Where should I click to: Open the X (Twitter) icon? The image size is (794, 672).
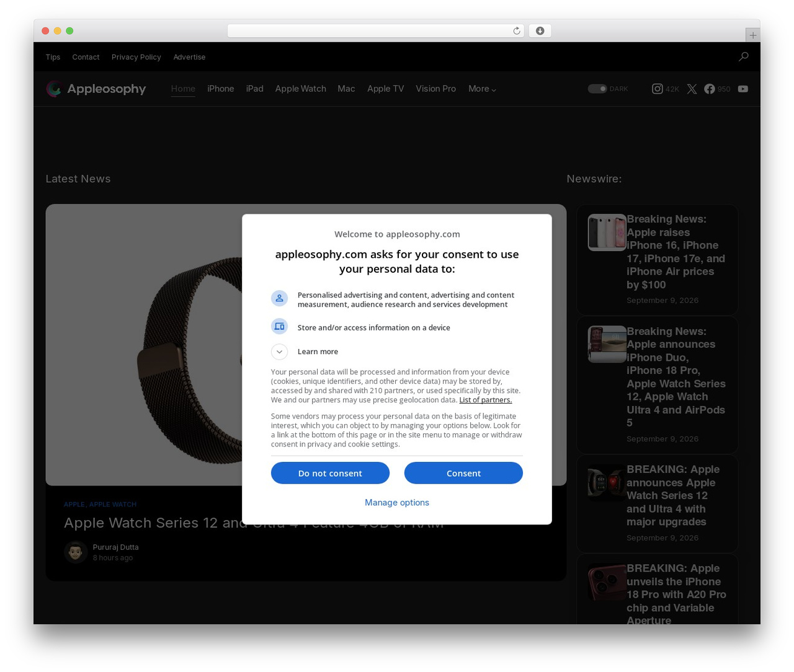click(692, 89)
